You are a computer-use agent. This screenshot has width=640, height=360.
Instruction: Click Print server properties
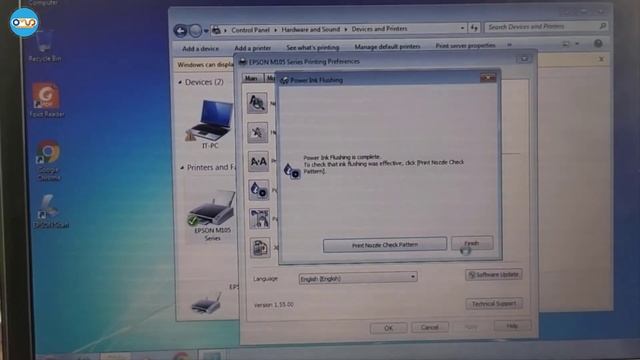[465, 45]
